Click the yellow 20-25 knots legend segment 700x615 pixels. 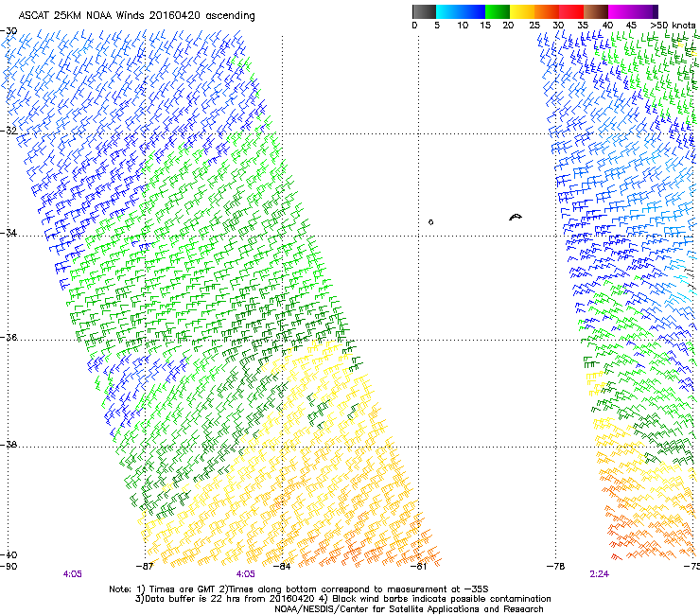click(x=522, y=11)
